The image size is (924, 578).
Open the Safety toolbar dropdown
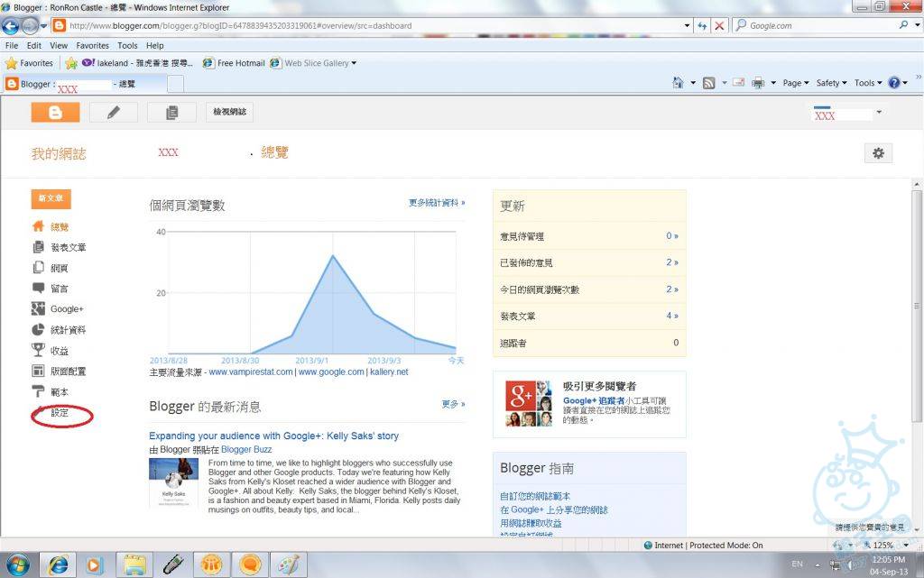831,83
